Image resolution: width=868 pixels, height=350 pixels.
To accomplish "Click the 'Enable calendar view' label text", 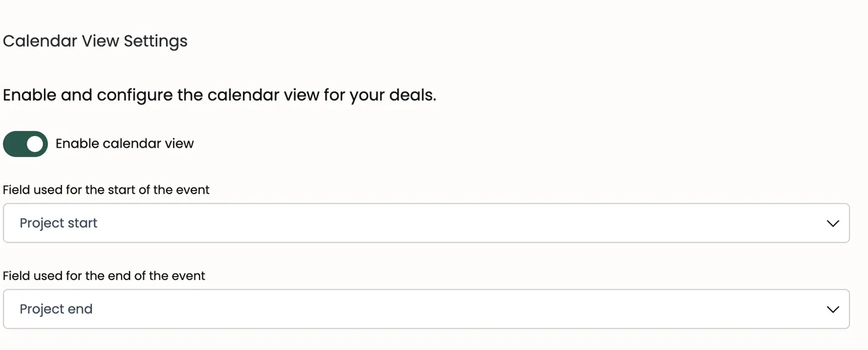I will point(125,143).
